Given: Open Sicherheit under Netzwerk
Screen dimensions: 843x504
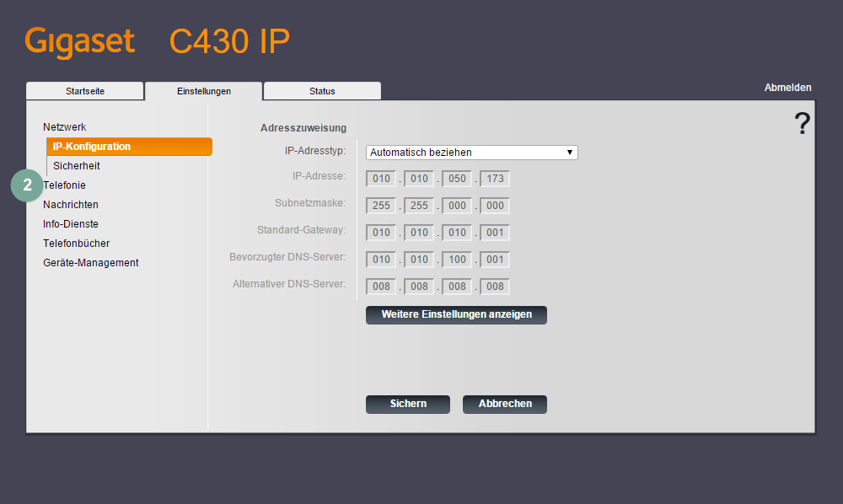Looking at the screenshot, I should tap(77, 166).
